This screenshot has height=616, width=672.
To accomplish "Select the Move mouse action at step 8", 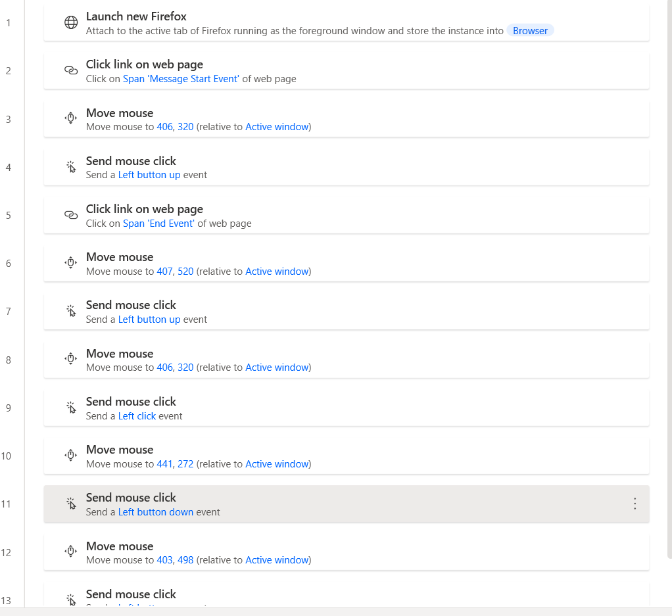I will pyautogui.click(x=347, y=360).
